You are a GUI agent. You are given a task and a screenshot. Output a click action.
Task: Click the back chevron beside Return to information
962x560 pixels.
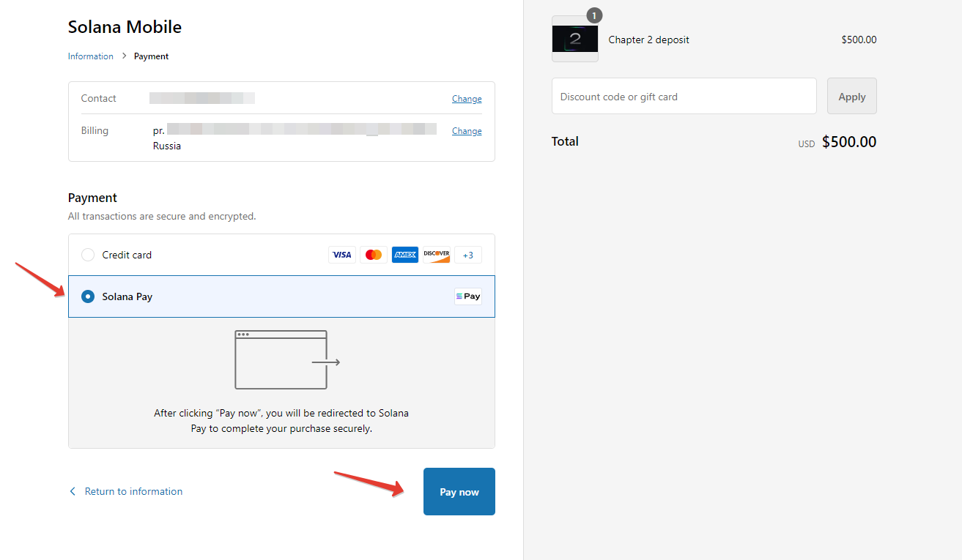click(73, 491)
